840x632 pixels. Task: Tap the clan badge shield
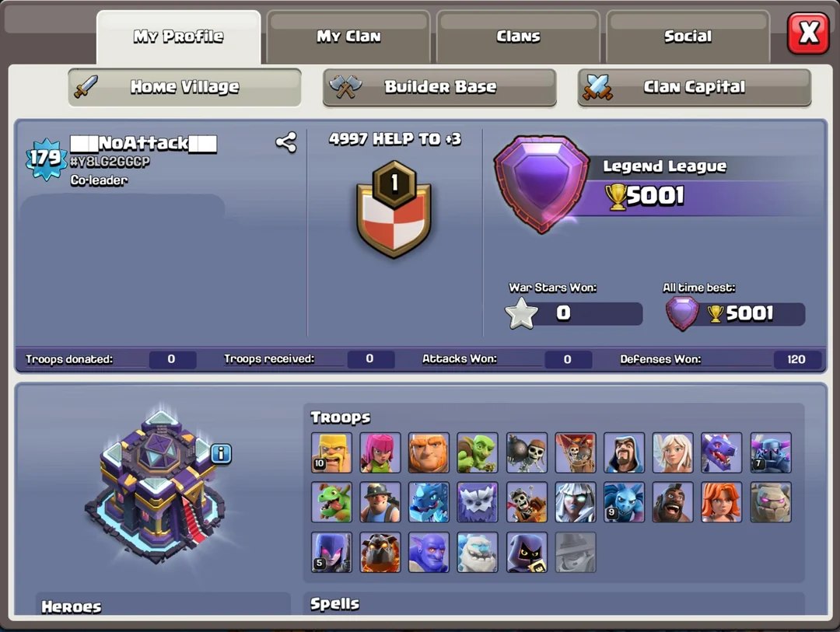pyautogui.click(x=394, y=209)
